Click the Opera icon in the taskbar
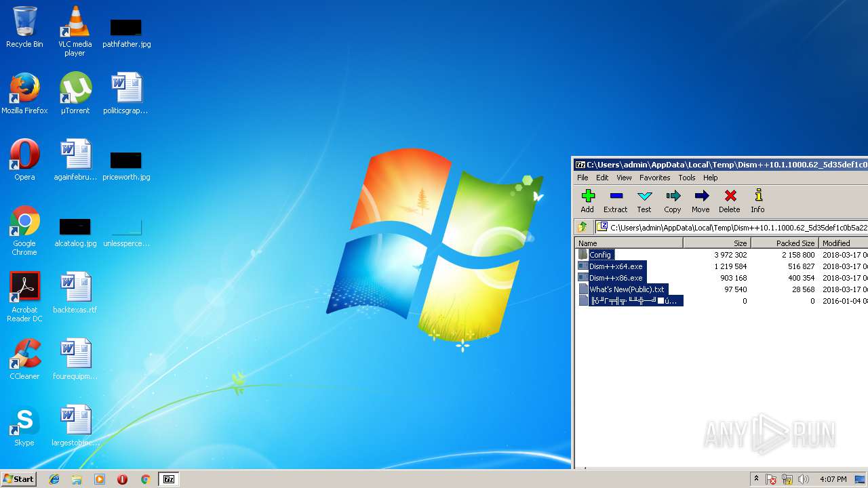 122,479
